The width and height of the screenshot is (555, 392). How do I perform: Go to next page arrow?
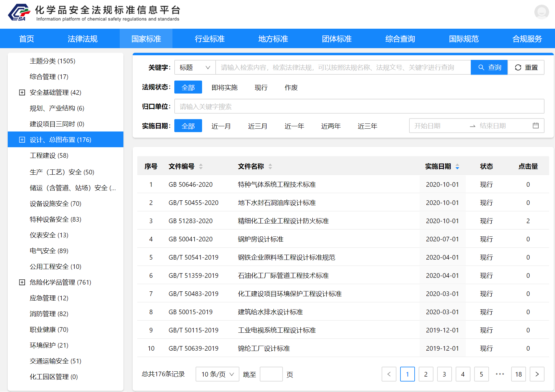pos(537,374)
